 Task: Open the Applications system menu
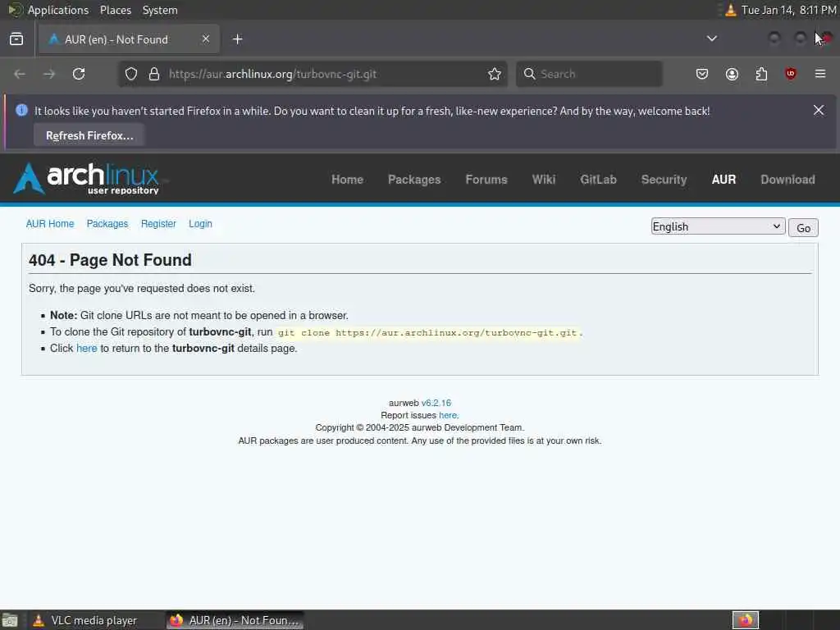coord(58,10)
